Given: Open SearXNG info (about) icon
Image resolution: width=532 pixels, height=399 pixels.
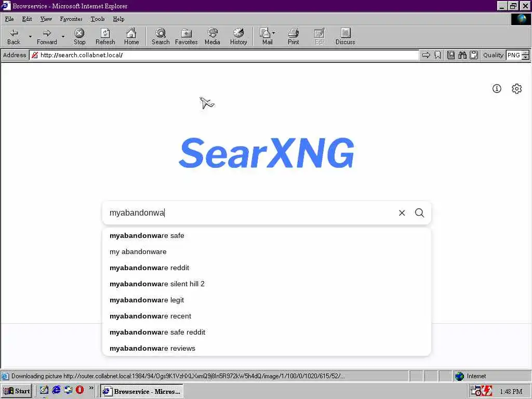Looking at the screenshot, I should tap(497, 88).
